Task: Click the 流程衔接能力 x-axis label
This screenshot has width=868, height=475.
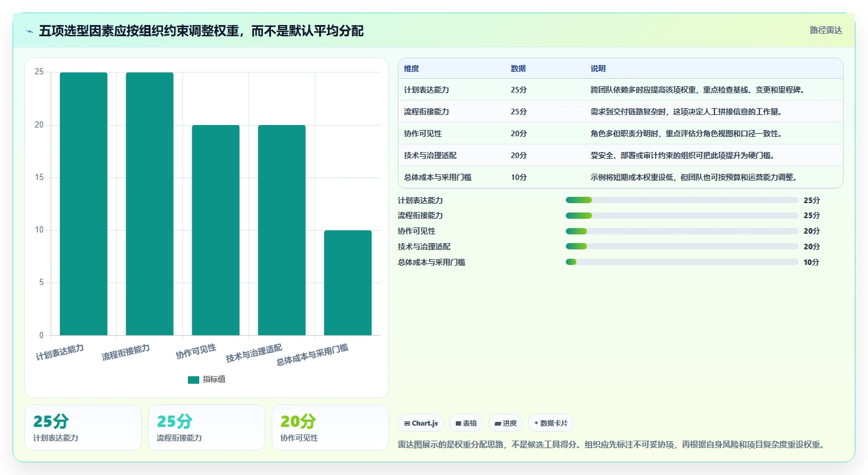Action: click(126, 352)
